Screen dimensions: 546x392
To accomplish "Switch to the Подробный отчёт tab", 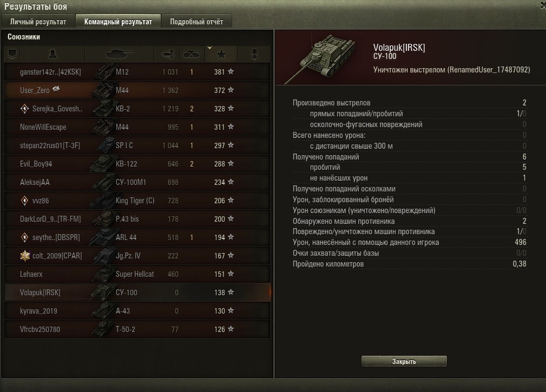I will coord(196,22).
